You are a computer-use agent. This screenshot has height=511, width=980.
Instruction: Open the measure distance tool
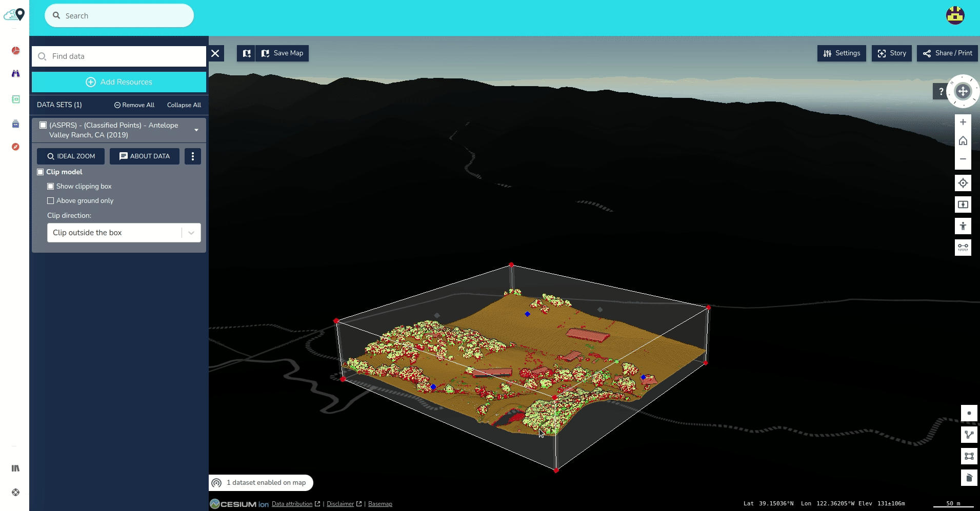[963, 248]
